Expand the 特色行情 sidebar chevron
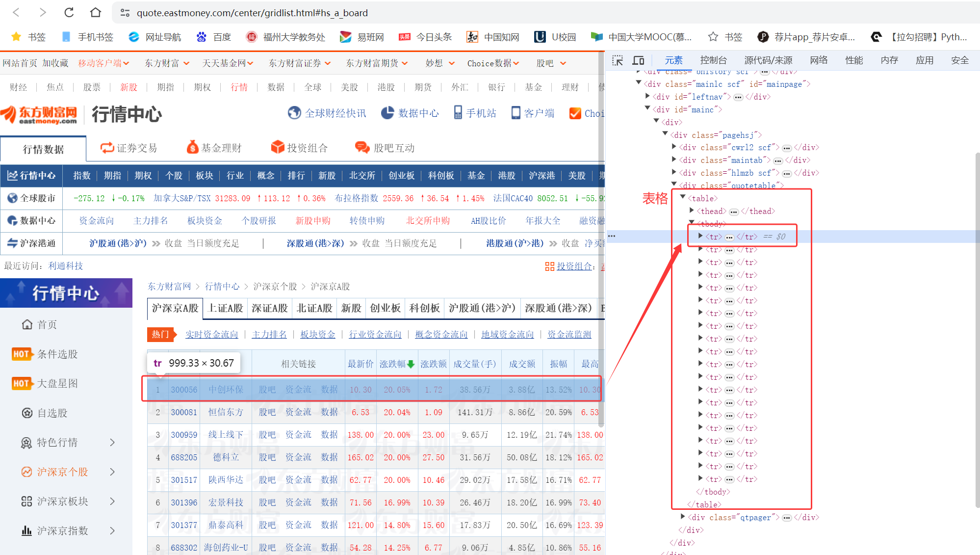 pos(113,442)
